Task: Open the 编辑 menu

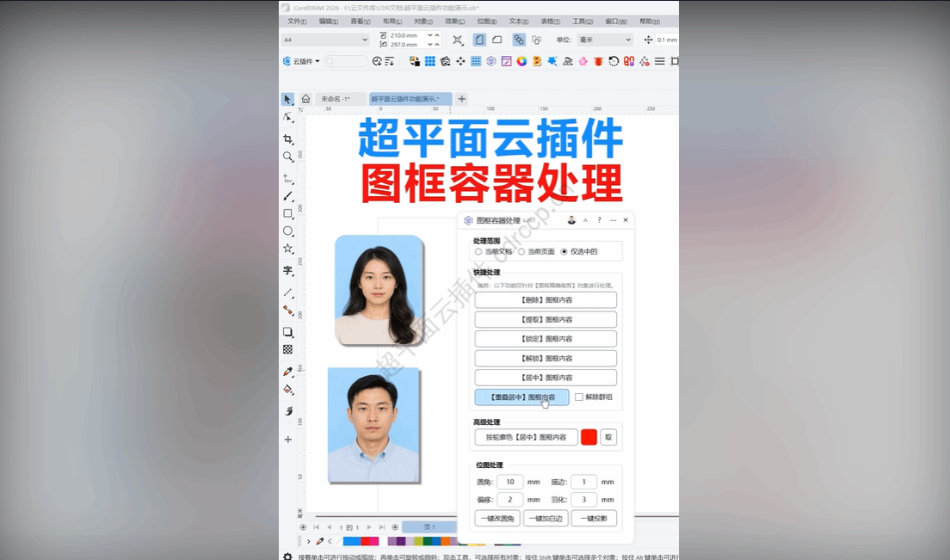Action: tap(329, 22)
